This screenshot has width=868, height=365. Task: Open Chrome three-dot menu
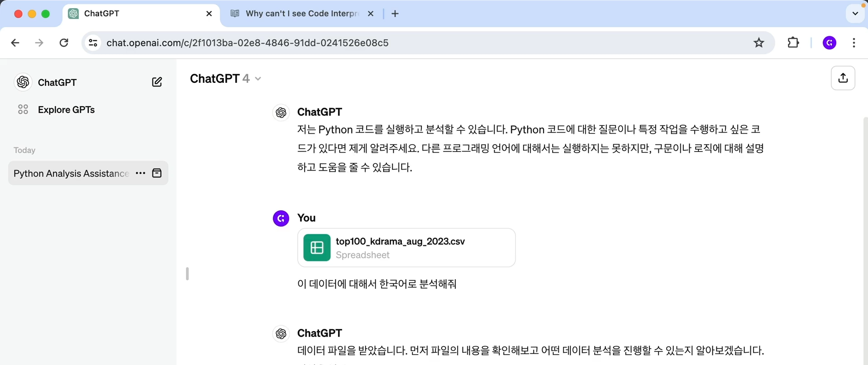[x=854, y=43]
